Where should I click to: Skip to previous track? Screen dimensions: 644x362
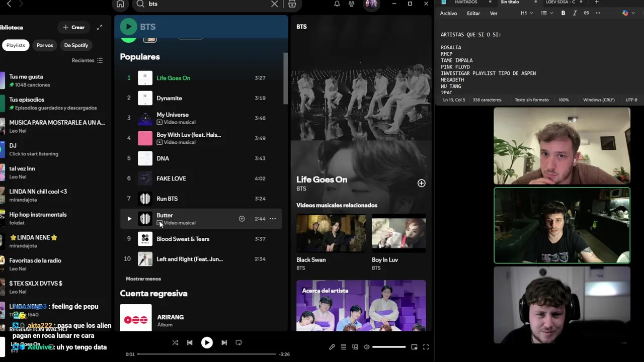(190, 342)
